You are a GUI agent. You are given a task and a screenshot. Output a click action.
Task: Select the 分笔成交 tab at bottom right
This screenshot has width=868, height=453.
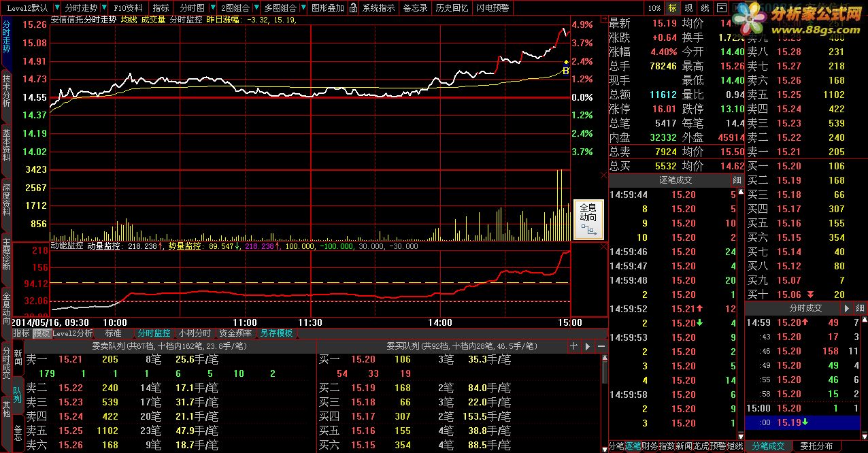tap(768, 446)
